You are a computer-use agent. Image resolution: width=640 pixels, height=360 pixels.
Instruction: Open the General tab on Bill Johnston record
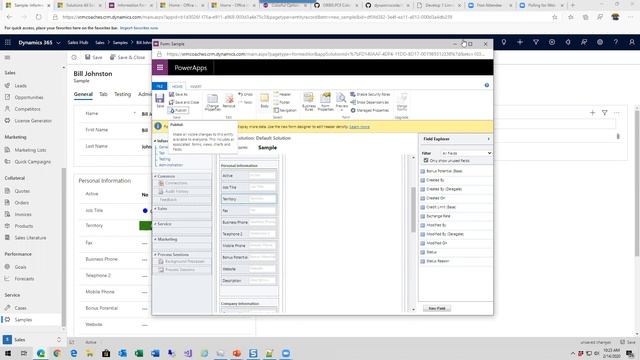(x=83, y=94)
